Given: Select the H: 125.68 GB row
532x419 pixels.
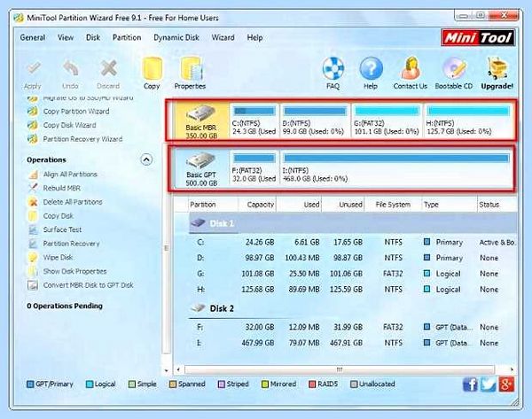Looking at the screenshot, I should [353, 290].
